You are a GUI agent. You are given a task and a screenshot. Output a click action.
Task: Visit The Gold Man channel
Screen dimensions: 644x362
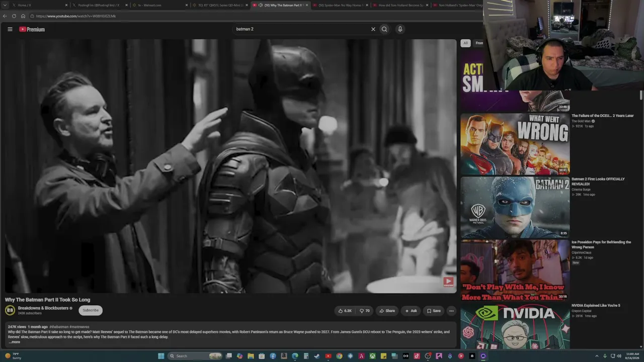(581, 121)
